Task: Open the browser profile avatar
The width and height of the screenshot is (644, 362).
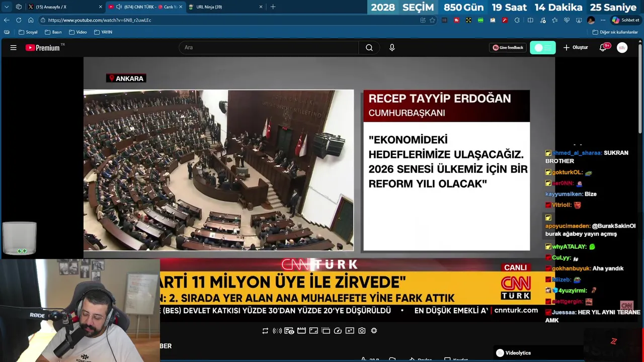Action: point(591,20)
